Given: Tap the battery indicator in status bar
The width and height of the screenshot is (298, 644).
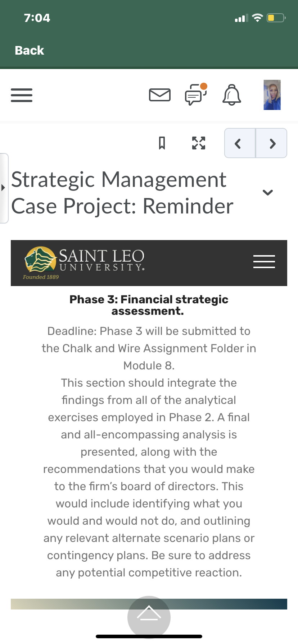Looking at the screenshot, I should coord(276,18).
